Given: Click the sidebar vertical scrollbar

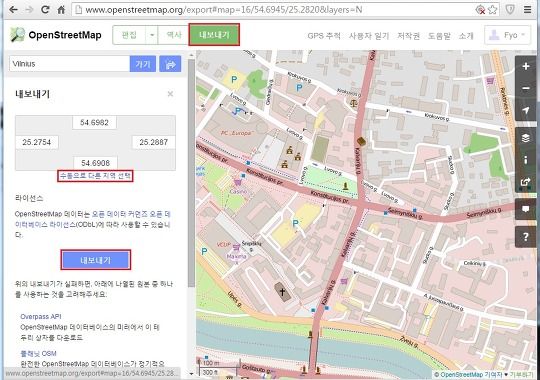Looking at the screenshot, I should 191,173.
